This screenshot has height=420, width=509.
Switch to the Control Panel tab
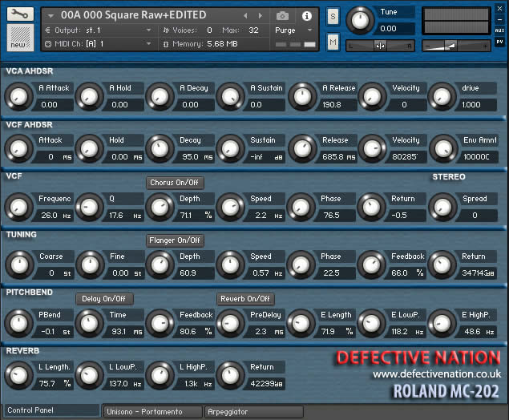coord(51,410)
